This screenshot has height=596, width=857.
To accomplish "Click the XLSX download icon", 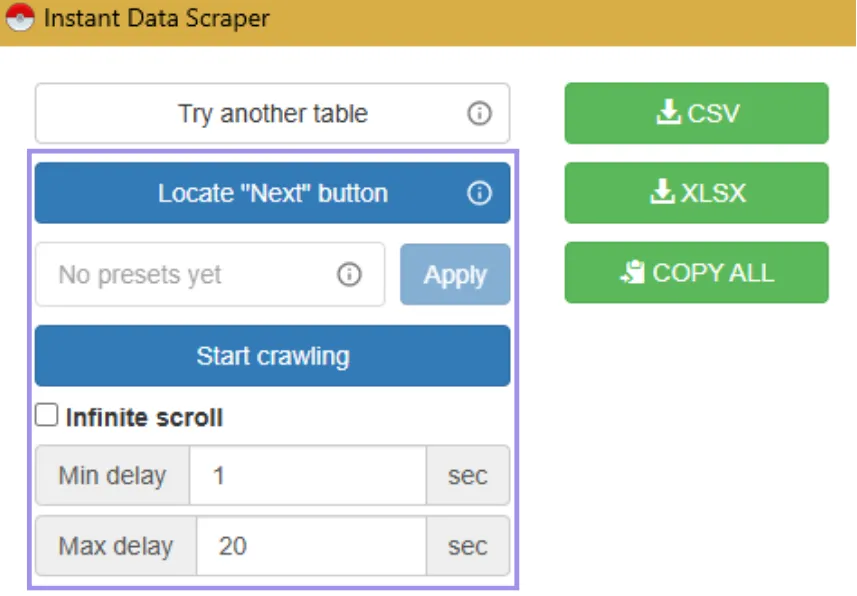I will coord(662,191).
